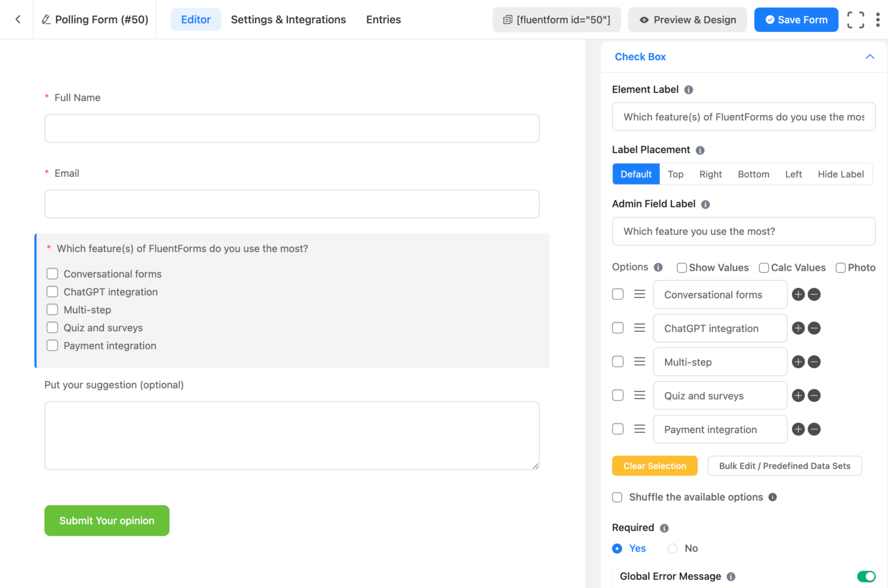Open the Entries tab
Image resolution: width=888 pixels, height=588 pixels.
click(x=383, y=19)
